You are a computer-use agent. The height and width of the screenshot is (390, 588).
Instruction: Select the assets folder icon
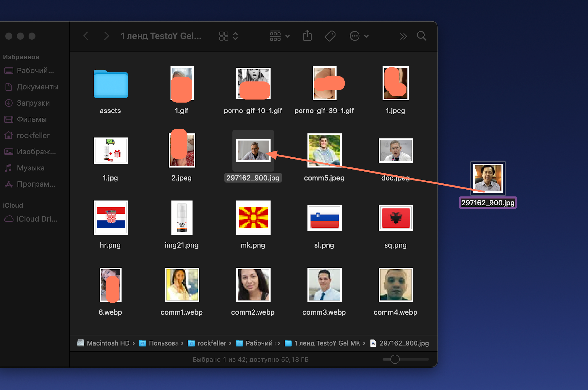point(111,84)
